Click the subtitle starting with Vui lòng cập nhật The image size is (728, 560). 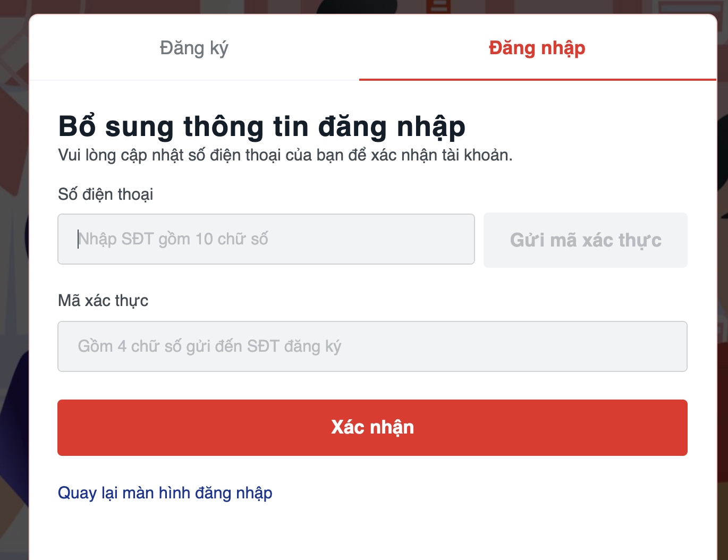(285, 155)
